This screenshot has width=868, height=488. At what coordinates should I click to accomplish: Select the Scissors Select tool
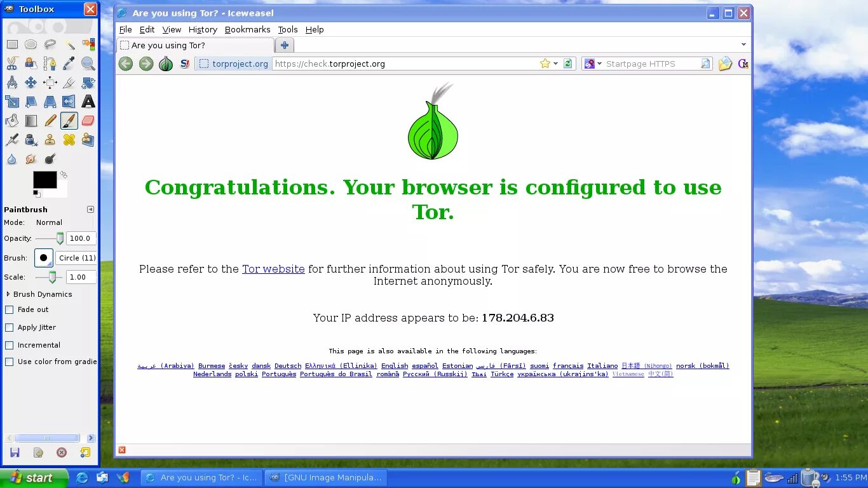[x=12, y=64]
